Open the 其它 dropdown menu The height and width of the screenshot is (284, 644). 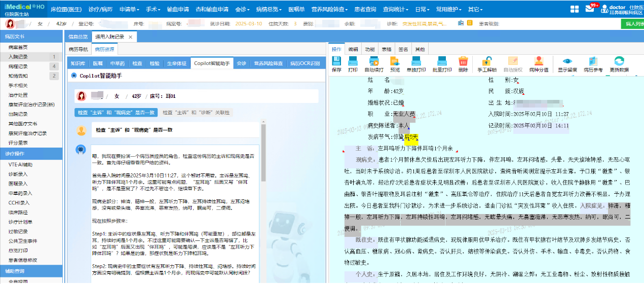(x=475, y=9)
